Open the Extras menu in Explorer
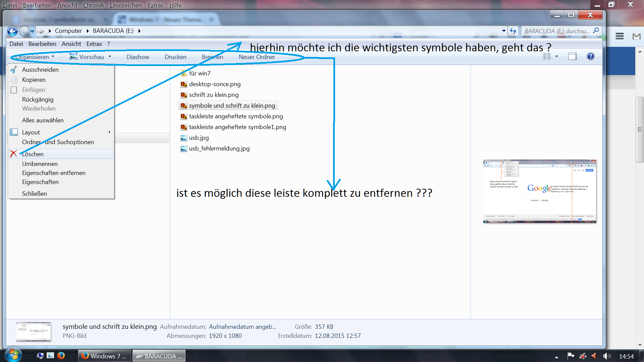The image size is (644, 362). pyautogui.click(x=94, y=44)
